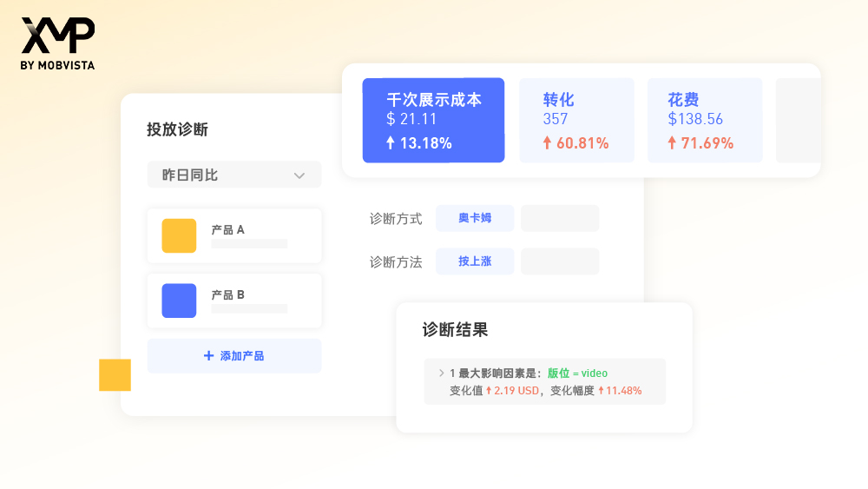Click the 诊断方式 label
Viewport: 868px width, 489px height.
(396, 219)
